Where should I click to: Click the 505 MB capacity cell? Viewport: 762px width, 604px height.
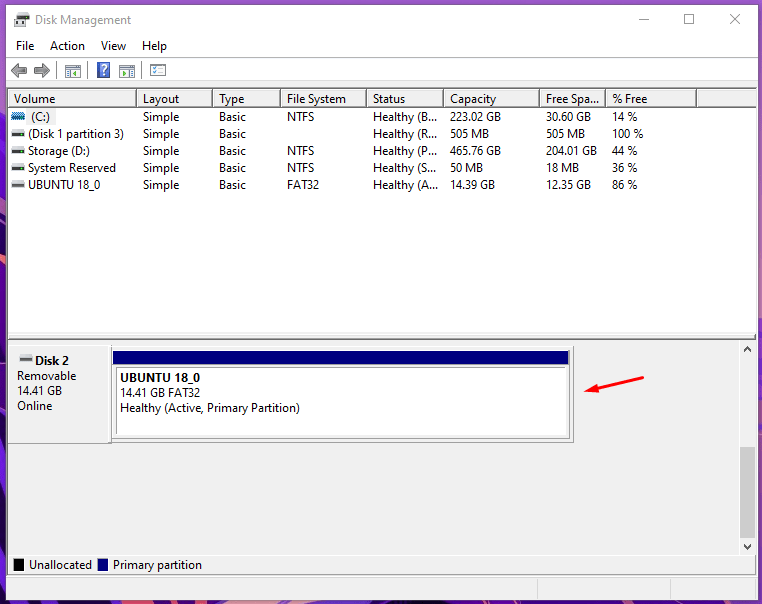coord(469,134)
